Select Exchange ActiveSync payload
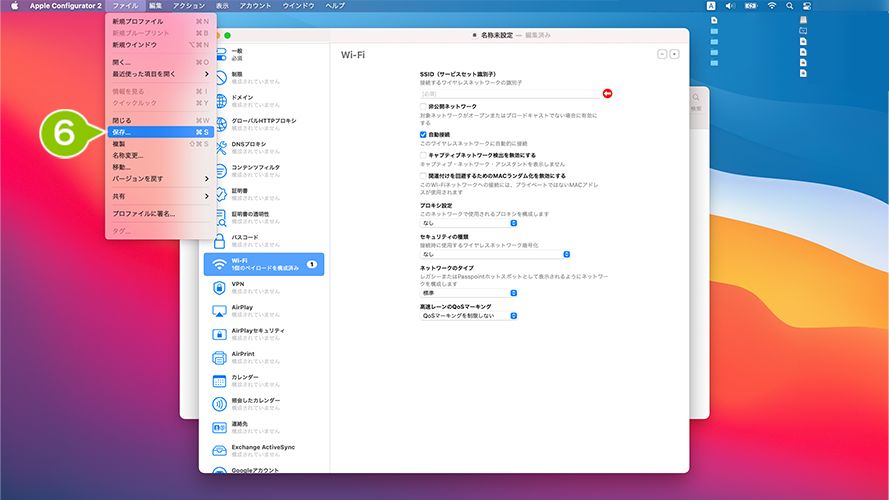This screenshot has width=889, height=500. (x=264, y=451)
